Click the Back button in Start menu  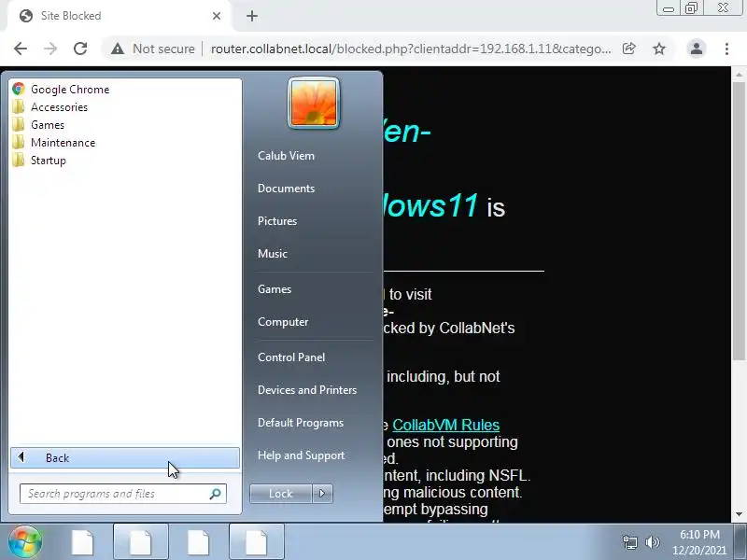[x=125, y=457]
